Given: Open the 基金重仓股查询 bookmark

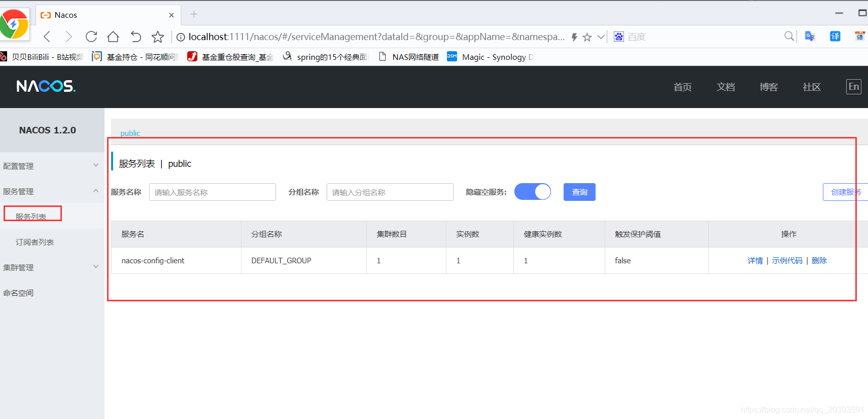Looking at the screenshot, I should [230, 57].
